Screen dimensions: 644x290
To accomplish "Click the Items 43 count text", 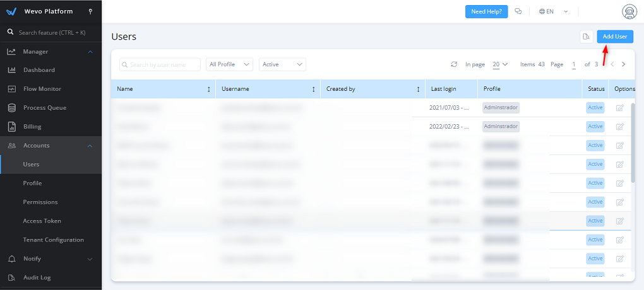I will click(x=532, y=64).
